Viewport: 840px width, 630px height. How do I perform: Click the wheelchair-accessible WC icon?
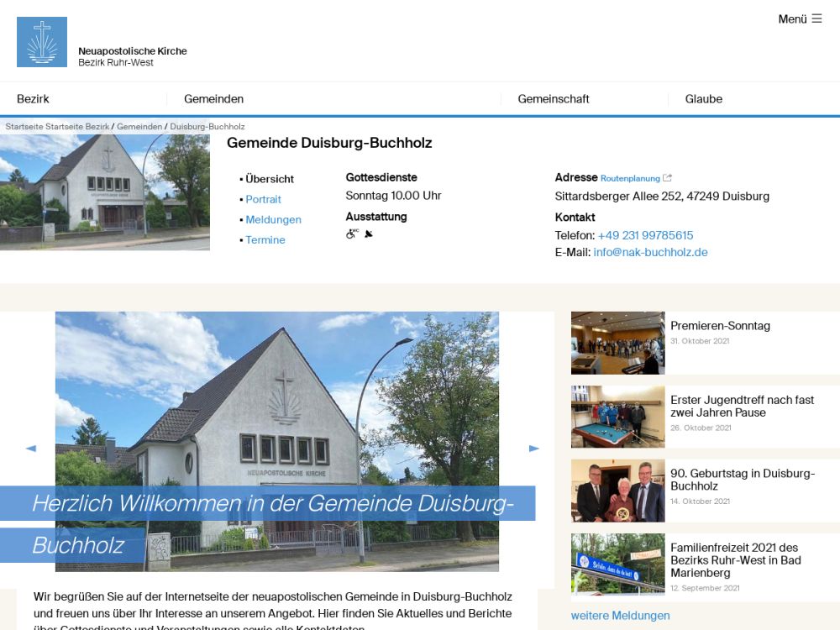(352, 234)
